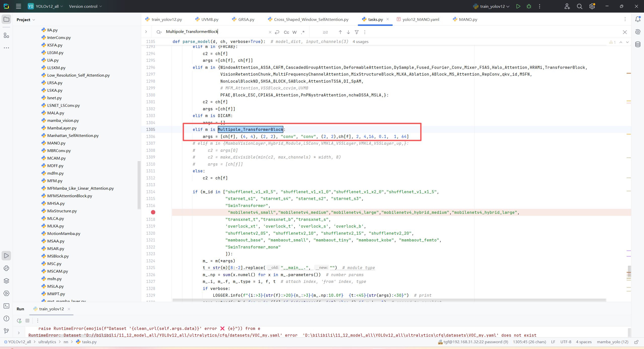Image resolution: width=644 pixels, height=349 pixels.
Task: Switch to yolo12_MANO.yaml tab
Action: click(x=421, y=19)
